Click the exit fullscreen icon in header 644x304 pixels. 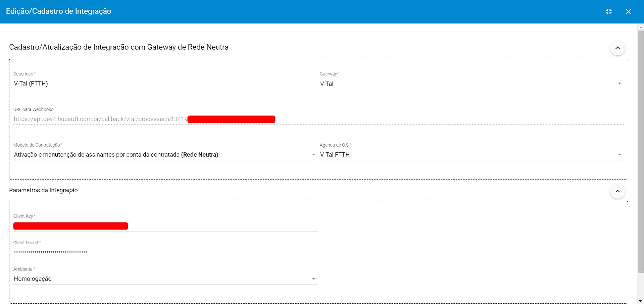tap(609, 12)
